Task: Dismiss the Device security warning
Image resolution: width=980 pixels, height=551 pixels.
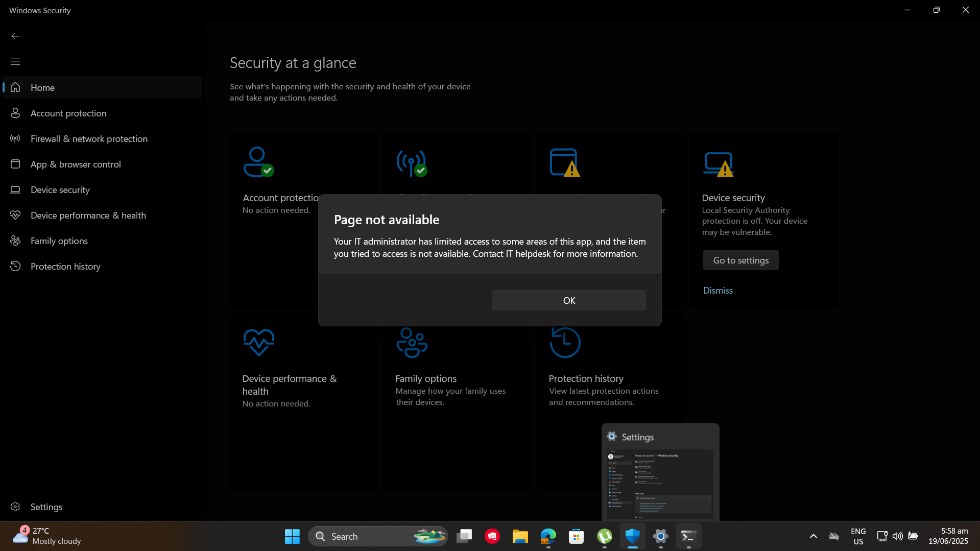Action: (718, 290)
